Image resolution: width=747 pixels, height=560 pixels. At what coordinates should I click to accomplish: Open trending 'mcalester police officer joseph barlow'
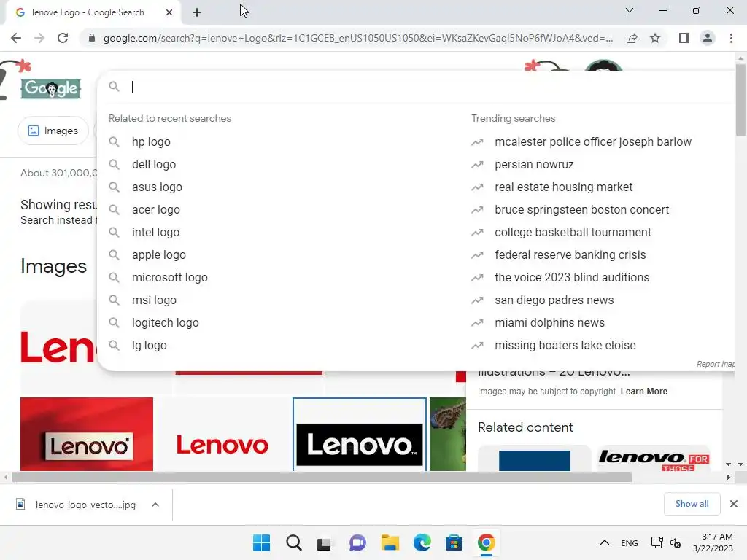point(592,142)
